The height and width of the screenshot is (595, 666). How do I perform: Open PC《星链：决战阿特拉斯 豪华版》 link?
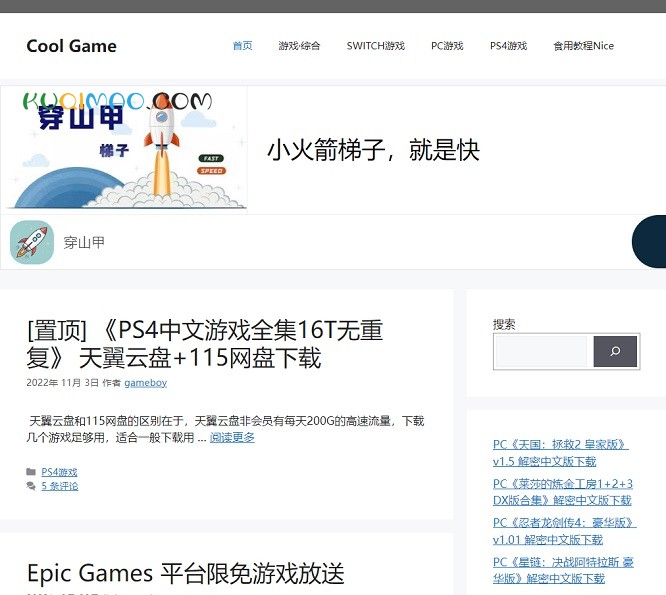pyautogui.click(x=563, y=570)
